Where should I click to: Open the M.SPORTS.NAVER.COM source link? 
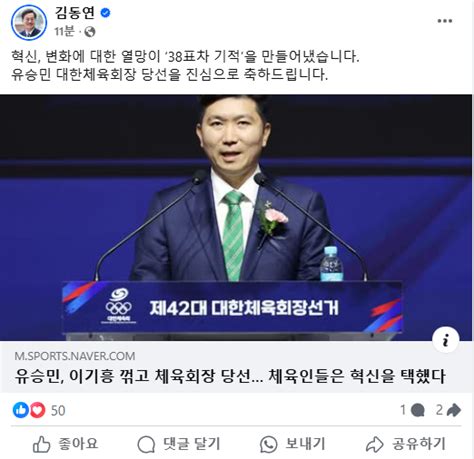(75, 356)
